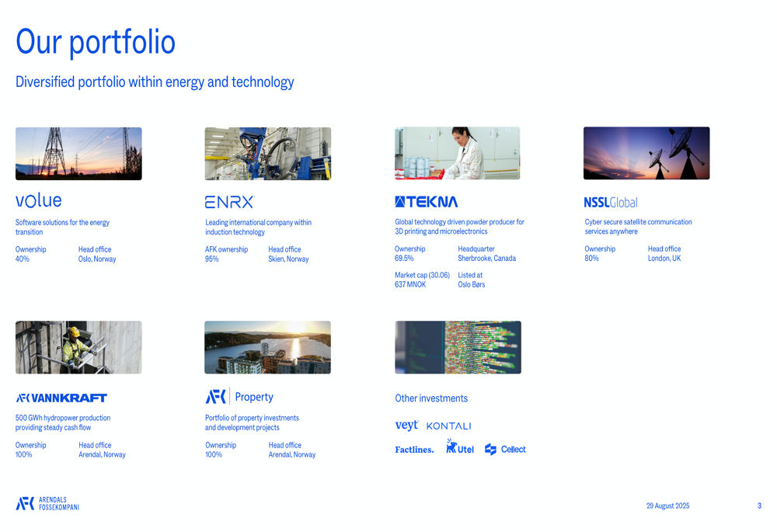Select Volue ownership value '40%'
Screen dimensions: 777x532
(23, 259)
